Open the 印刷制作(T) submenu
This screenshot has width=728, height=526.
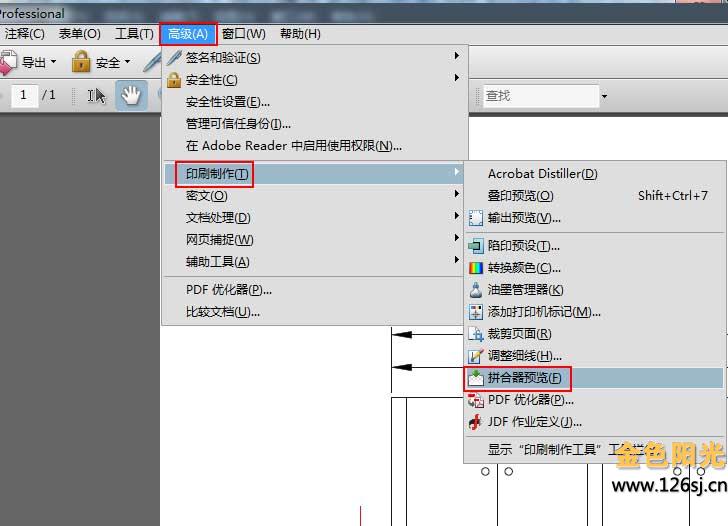[315, 174]
